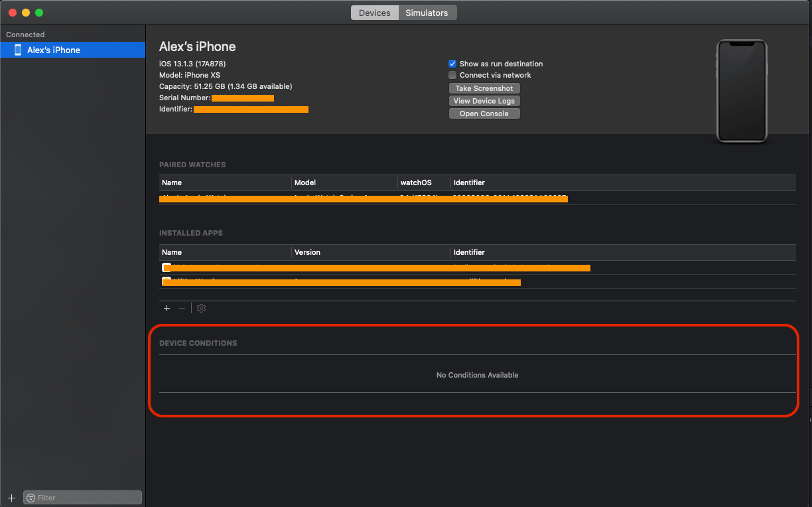
Task: Click inside the Filter input field
Action: (x=86, y=497)
